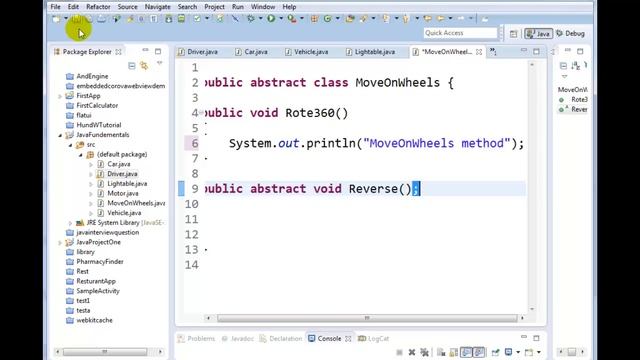The image size is (640, 360).
Task: Switch to the Debug perspective
Action: (571, 34)
